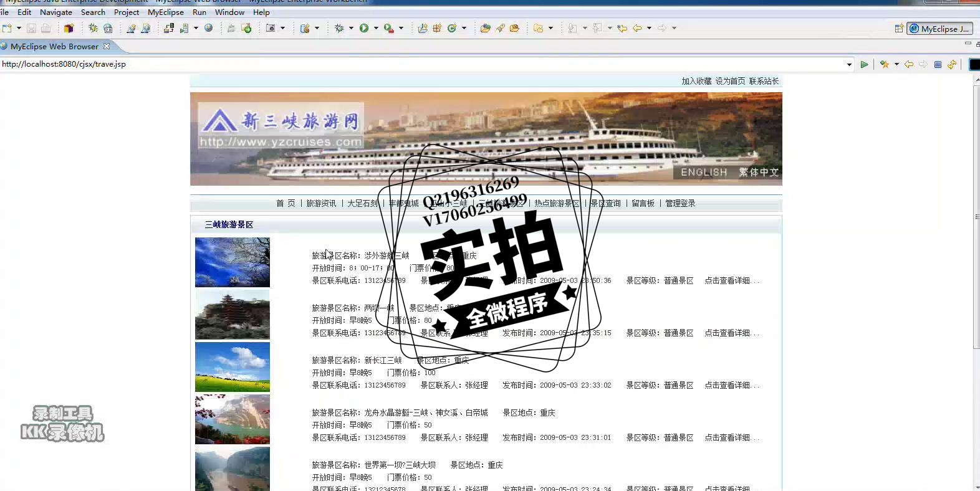The image size is (980, 491).
Task: Expand the New file dropdown arrow
Action: pyautogui.click(x=19, y=28)
